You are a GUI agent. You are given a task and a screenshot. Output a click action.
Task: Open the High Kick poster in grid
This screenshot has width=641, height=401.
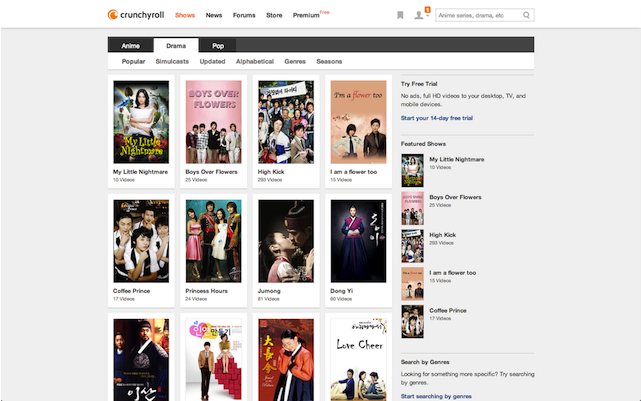286,122
